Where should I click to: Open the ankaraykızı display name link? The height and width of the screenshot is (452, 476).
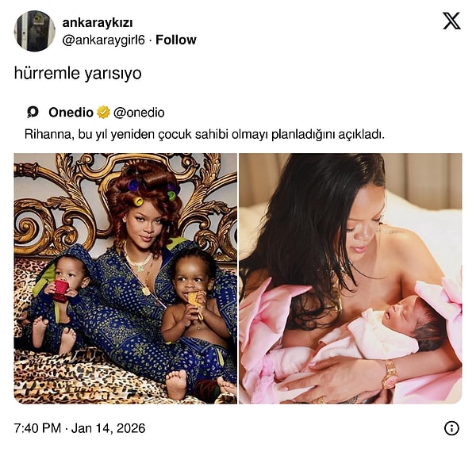pos(98,22)
